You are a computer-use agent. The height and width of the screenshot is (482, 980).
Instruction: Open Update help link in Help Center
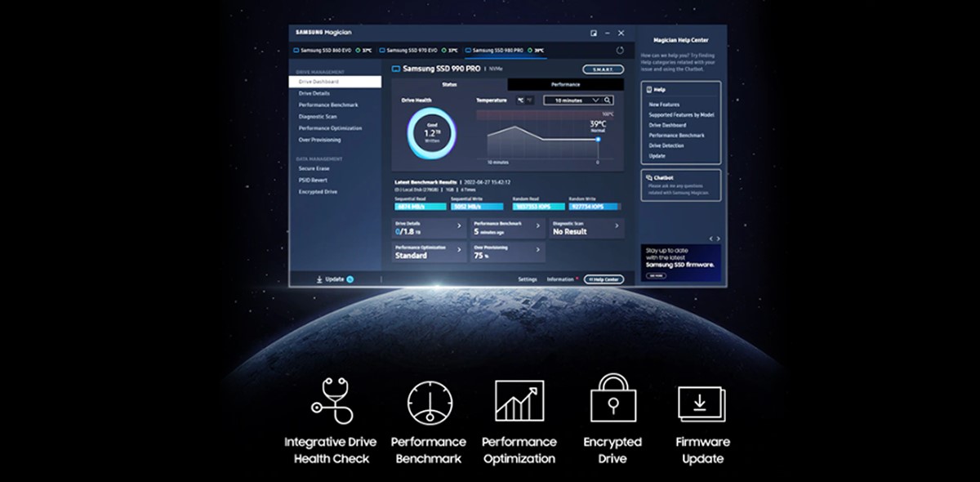[657, 155]
